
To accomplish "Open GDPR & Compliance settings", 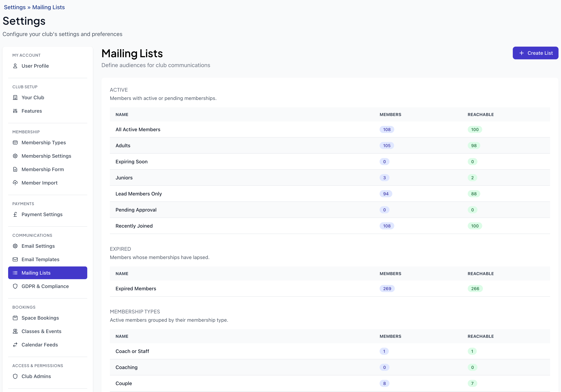I will pos(48,286).
